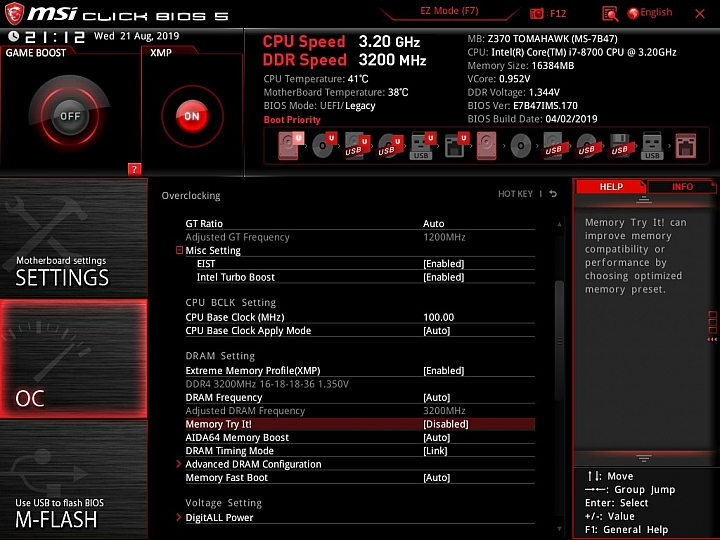This screenshot has height=540, width=720.
Task: Select the legacy USB hard disk boot icon
Action: click(x=553, y=146)
